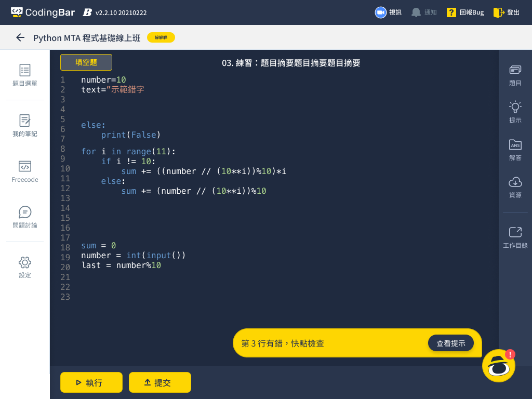532x399 pixels.
Task: Start a 視訊 video call
Action: tap(388, 12)
